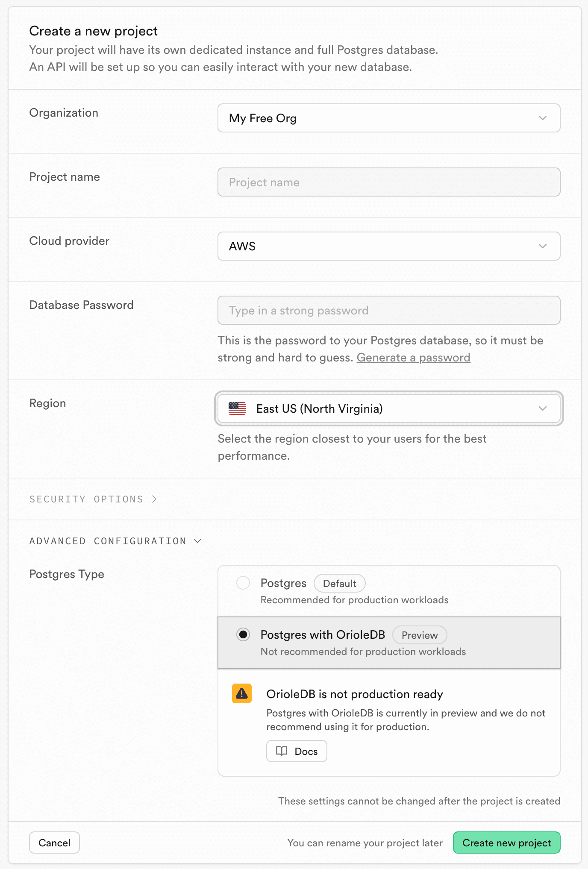
Task: Open the Organization dropdown
Action: (389, 118)
